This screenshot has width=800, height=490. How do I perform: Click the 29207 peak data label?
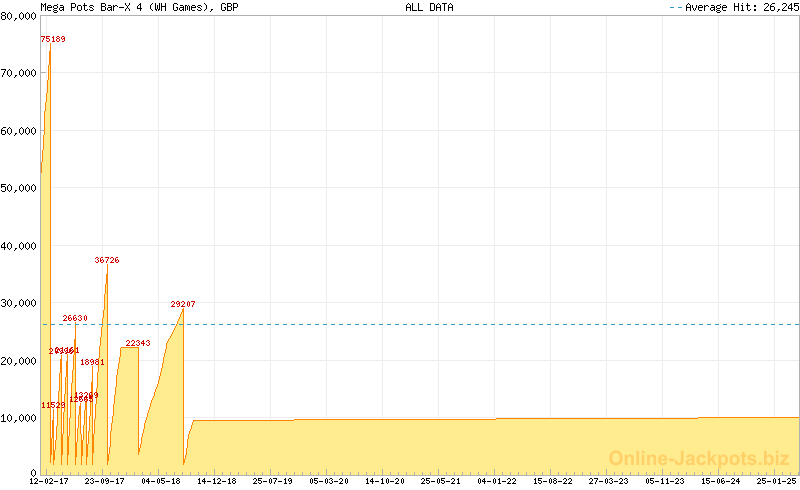(182, 303)
